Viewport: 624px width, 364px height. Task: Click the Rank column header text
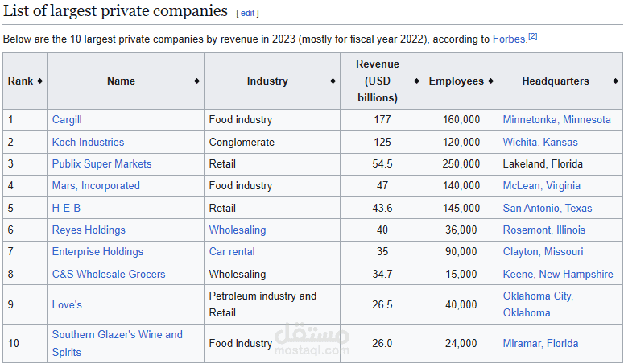coord(20,81)
